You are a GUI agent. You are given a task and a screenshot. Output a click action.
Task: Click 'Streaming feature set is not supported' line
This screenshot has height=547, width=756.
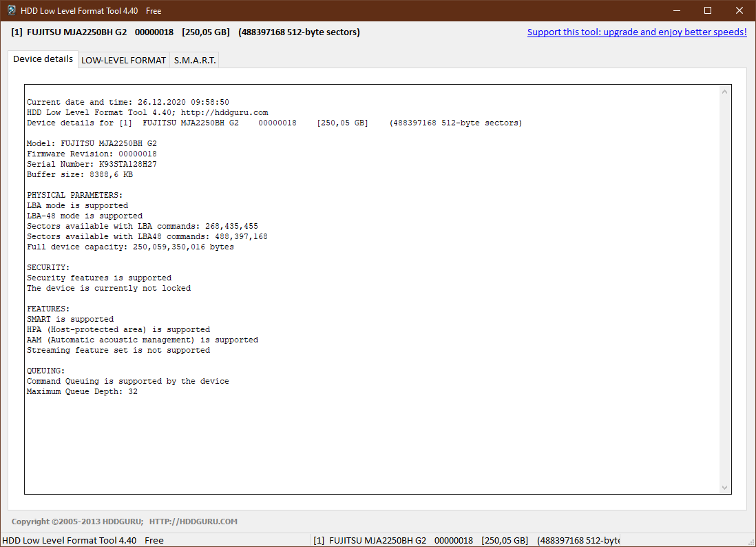coord(118,350)
